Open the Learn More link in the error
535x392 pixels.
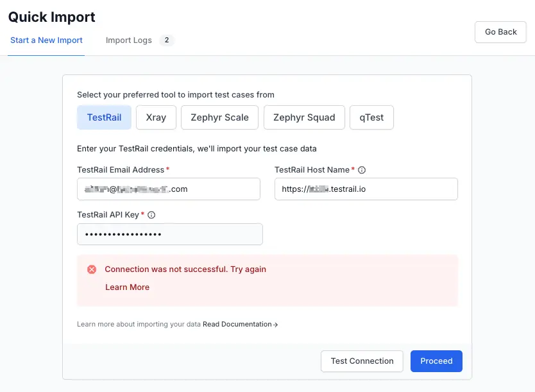click(127, 287)
